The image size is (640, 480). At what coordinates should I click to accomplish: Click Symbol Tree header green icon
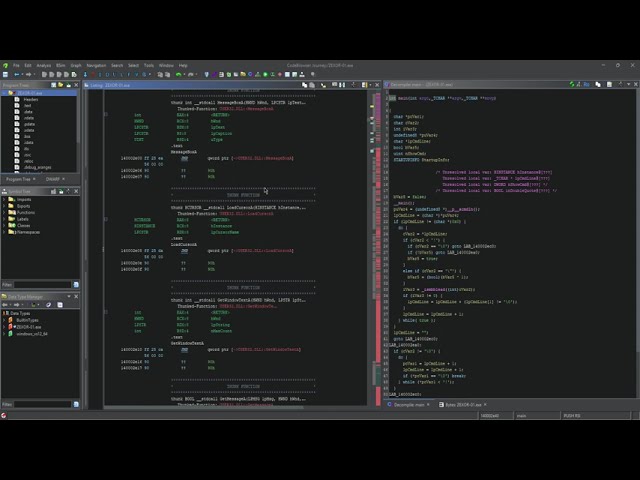61,191
